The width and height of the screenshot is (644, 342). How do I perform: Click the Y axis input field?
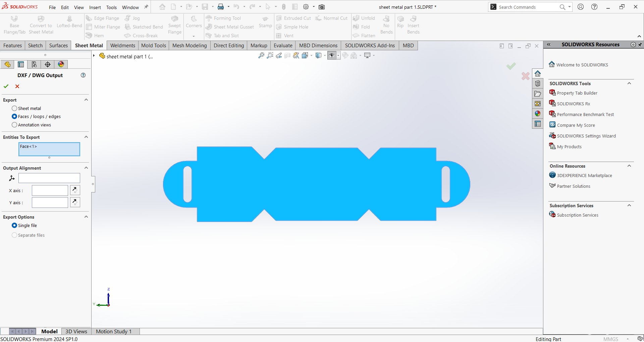click(x=50, y=203)
